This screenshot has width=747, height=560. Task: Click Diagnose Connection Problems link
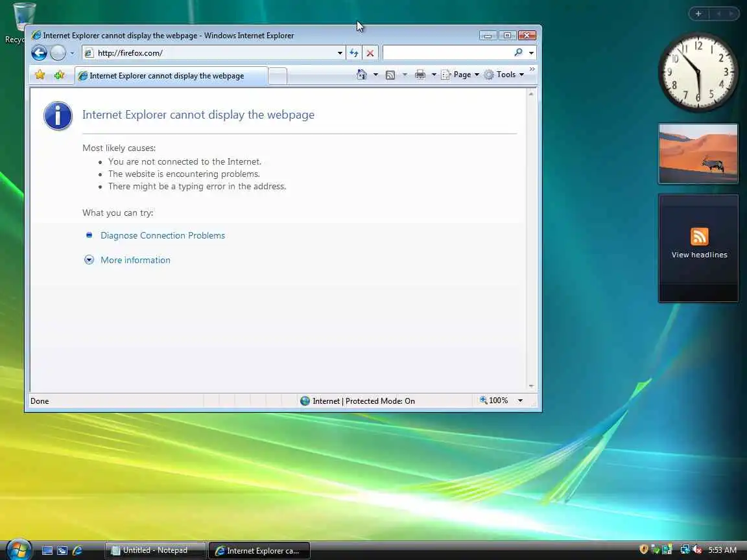(x=163, y=235)
